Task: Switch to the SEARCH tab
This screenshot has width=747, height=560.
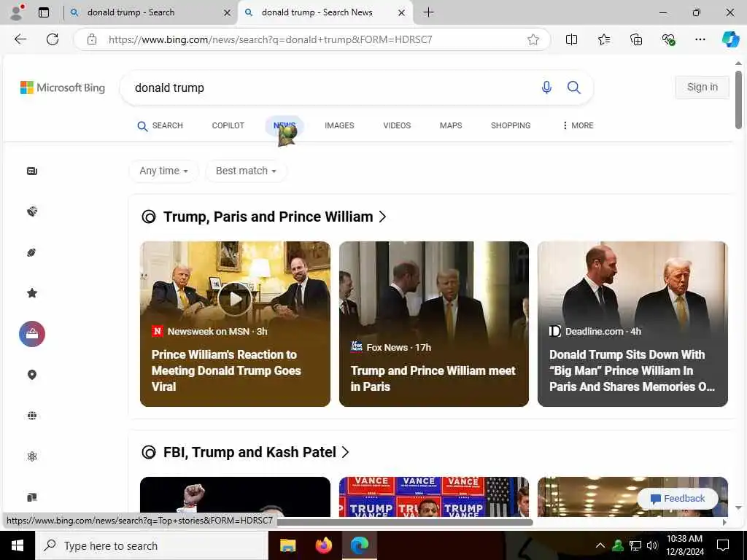Action: click(160, 125)
